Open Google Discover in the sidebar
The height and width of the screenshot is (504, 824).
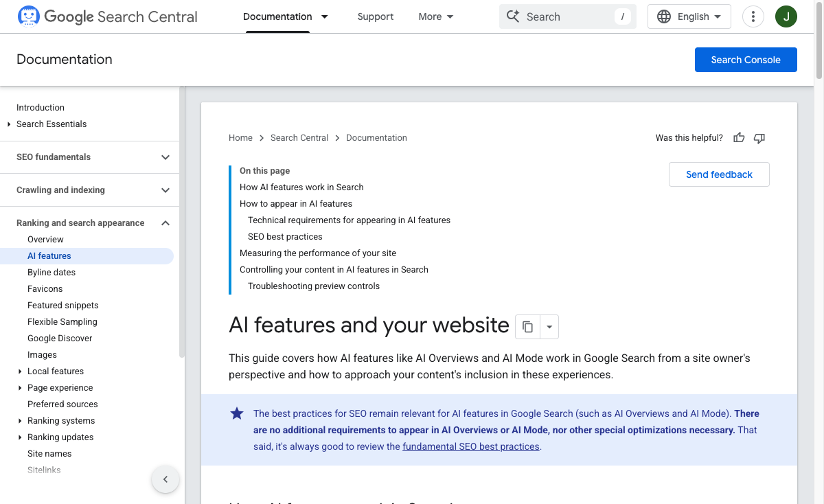point(60,339)
